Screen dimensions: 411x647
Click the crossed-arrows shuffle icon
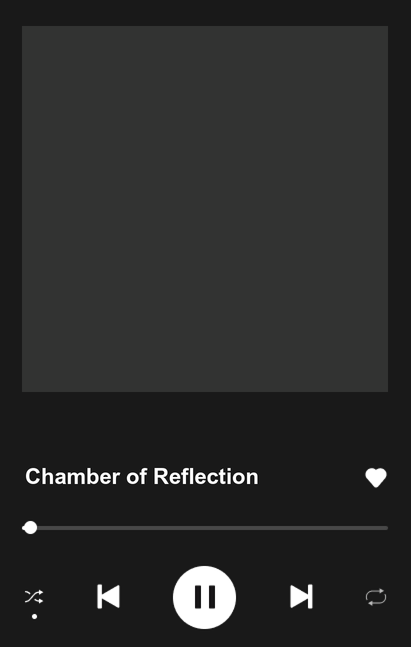34,597
